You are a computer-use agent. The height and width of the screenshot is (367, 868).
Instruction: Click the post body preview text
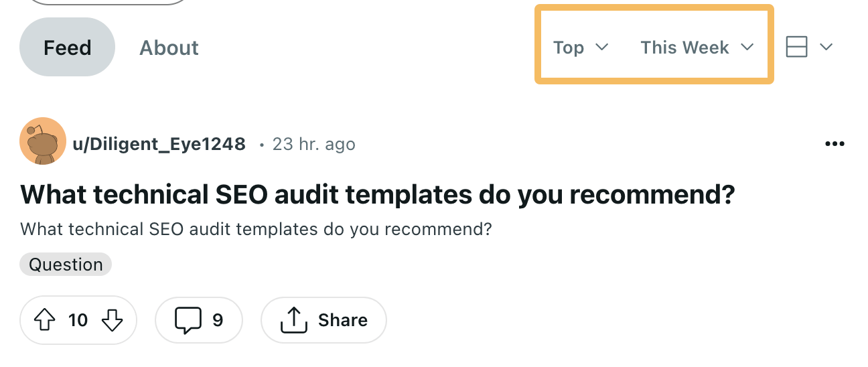tap(256, 229)
